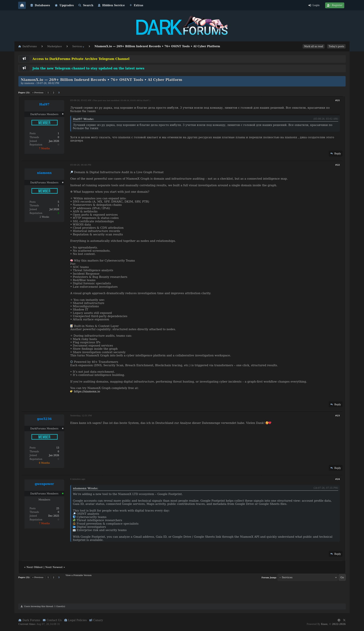
Task: Open goo5236's user profile
Action: click(x=44, y=419)
